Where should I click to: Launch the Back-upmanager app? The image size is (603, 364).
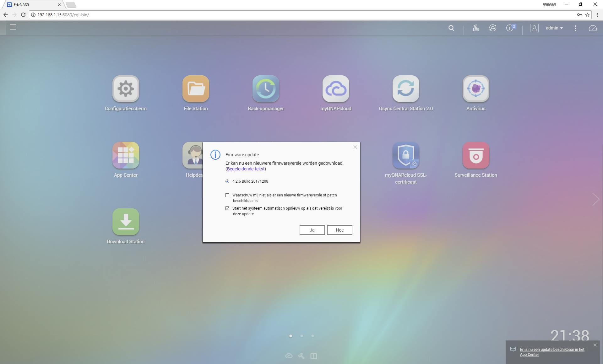point(266,89)
